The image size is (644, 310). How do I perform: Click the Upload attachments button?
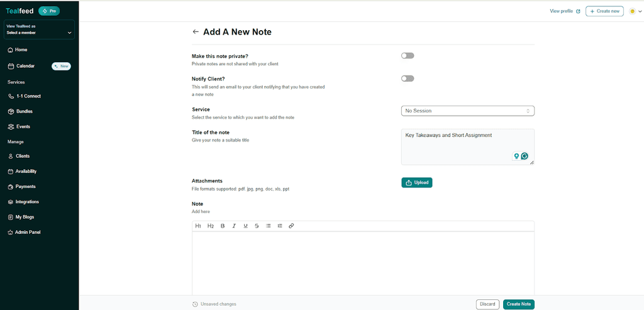click(x=417, y=183)
